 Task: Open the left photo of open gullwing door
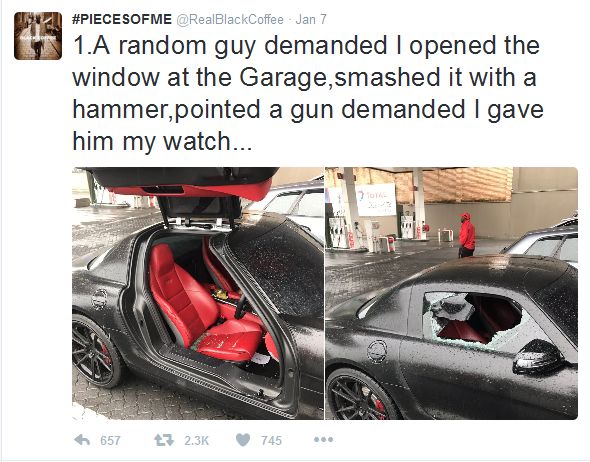(x=198, y=293)
